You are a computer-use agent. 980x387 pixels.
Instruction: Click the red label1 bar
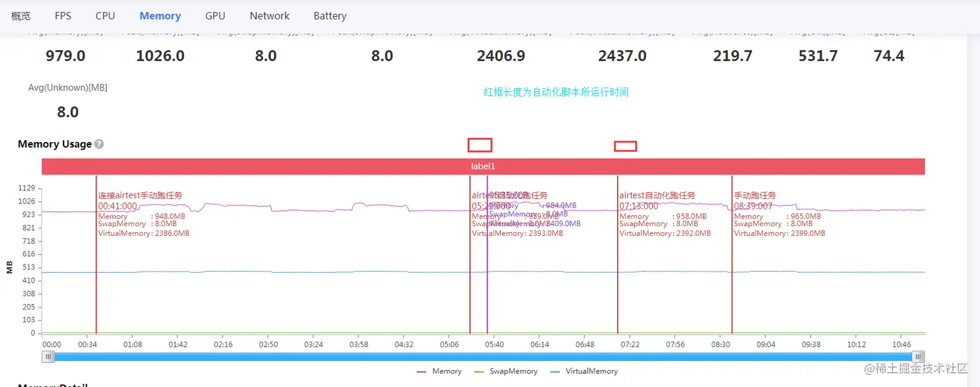[484, 166]
